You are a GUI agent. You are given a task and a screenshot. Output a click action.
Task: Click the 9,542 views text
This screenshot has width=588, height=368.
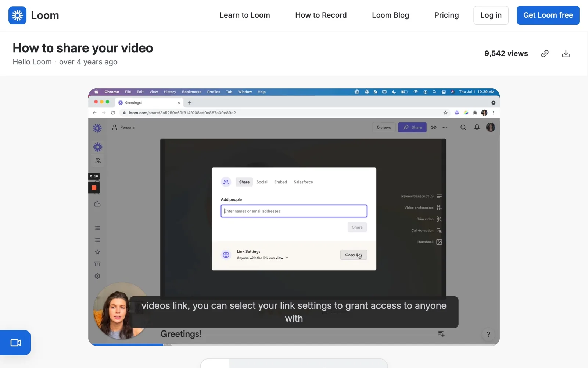(x=506, y=54)
